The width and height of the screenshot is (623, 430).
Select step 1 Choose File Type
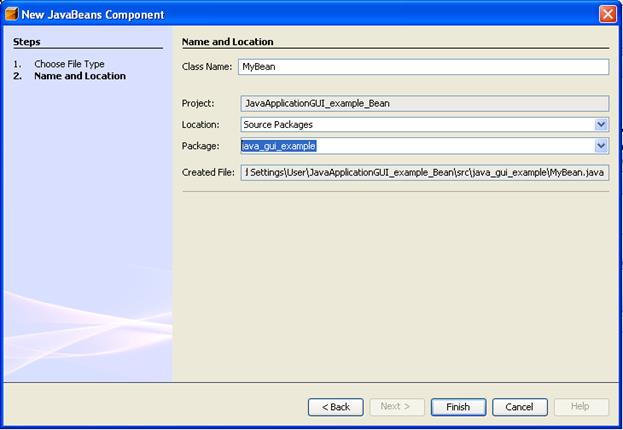tap(68, 64)
